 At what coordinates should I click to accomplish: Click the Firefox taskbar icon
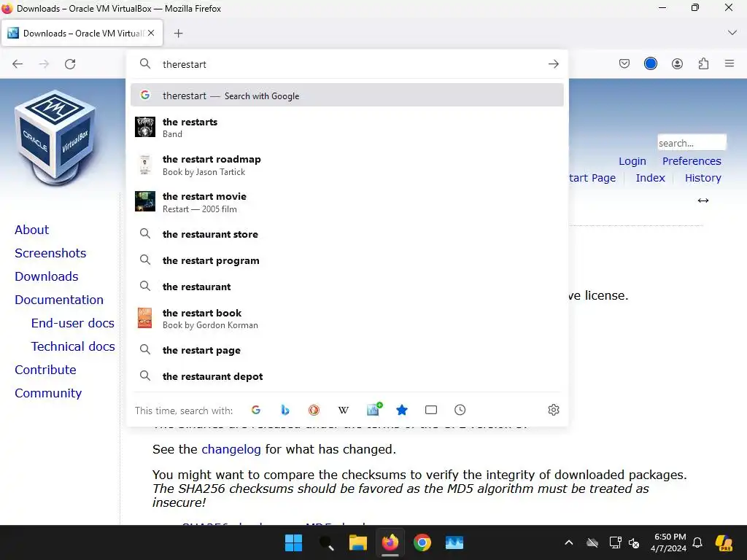click(390, 542)
